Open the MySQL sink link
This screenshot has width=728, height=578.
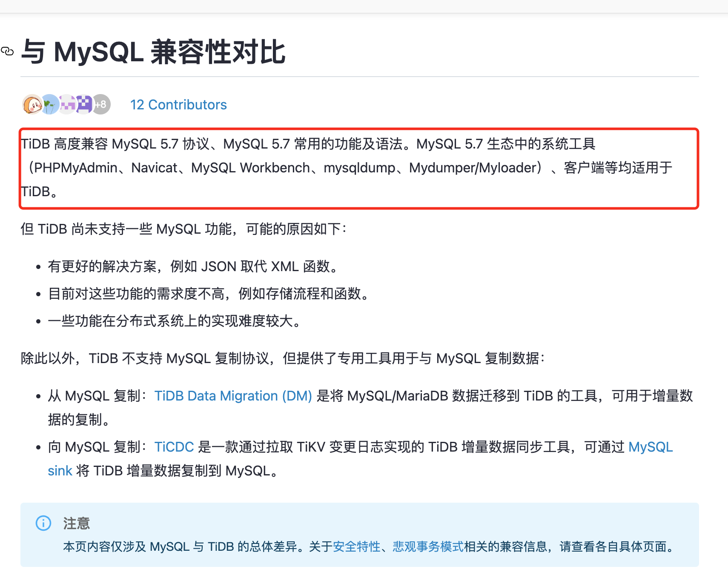[650, 447]
